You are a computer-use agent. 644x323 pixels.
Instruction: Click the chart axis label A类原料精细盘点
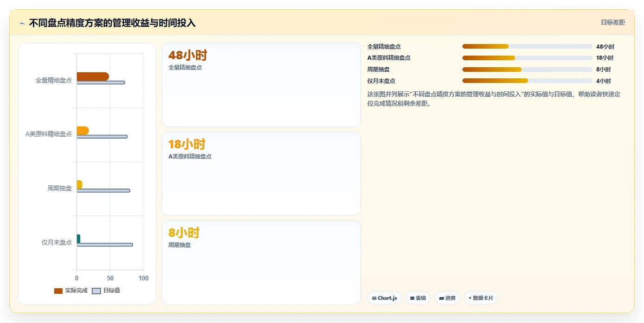point(49,134)
